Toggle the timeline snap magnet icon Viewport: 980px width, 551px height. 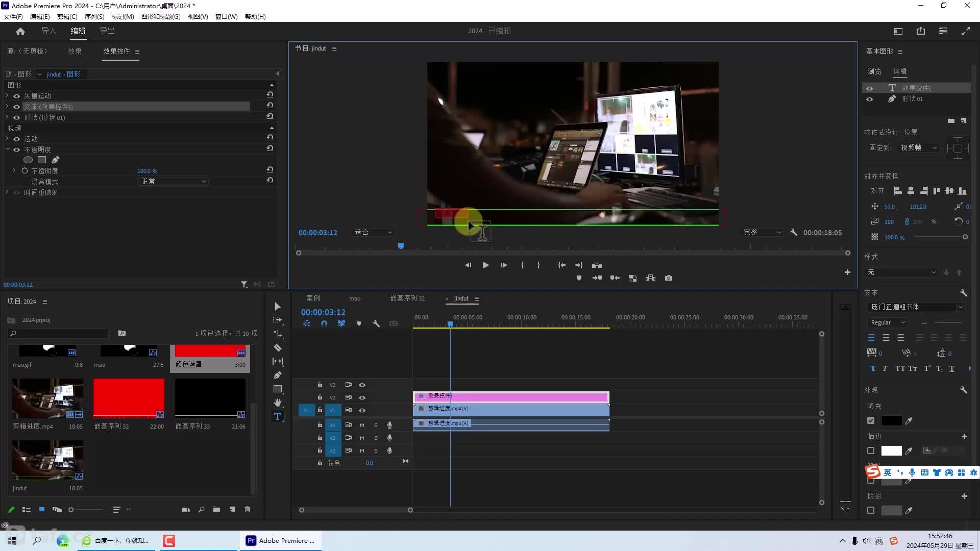[x=324, y=323]
